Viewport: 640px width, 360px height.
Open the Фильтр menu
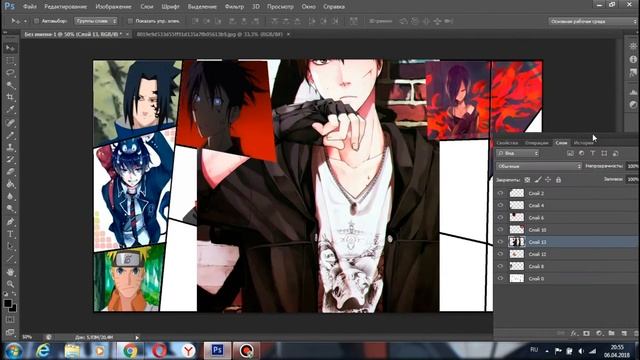pos(234,7)
